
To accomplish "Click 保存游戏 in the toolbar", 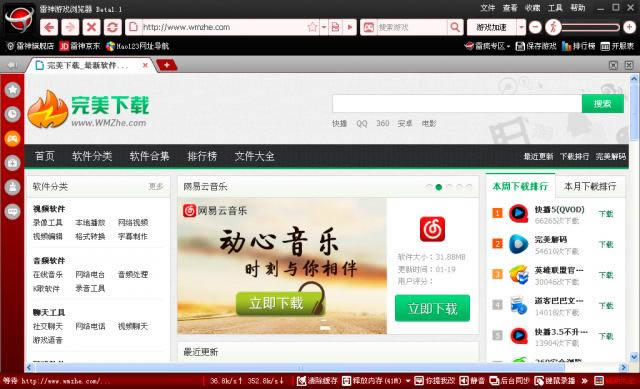I will 536,46.
